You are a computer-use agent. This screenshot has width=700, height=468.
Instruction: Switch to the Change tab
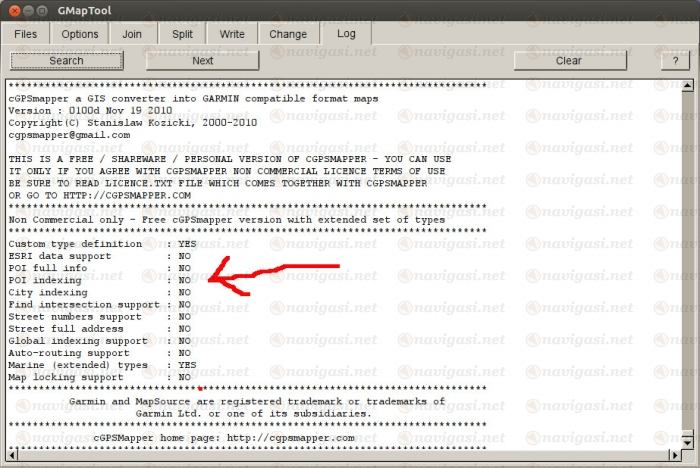coord(288,34)
